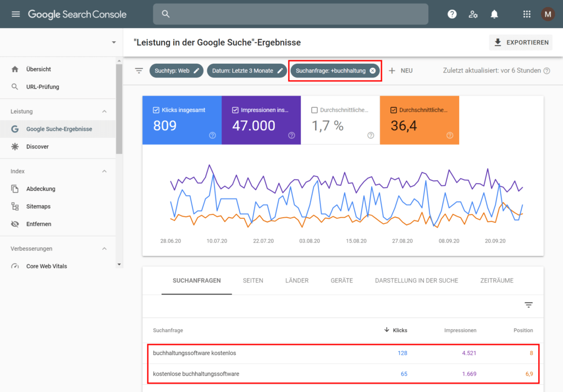Screen dimensions: 563x392
Task: Open the Sitemaps report
Action: (38, 206)
